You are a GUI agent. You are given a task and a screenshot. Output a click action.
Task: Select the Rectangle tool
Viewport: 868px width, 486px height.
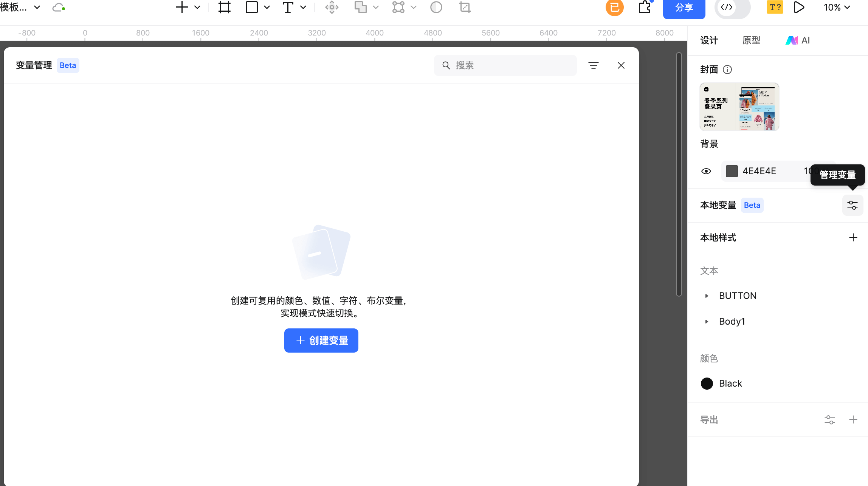click(x=251, y=7)
